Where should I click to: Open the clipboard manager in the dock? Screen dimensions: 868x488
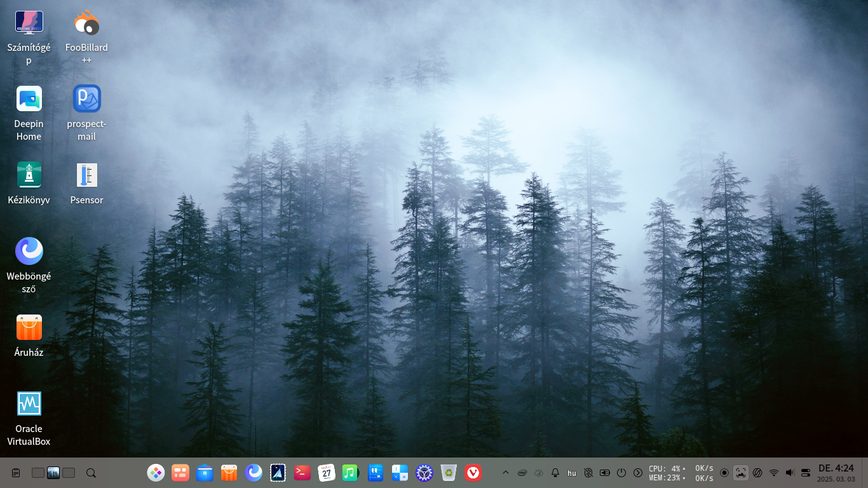tap(16, 473)
